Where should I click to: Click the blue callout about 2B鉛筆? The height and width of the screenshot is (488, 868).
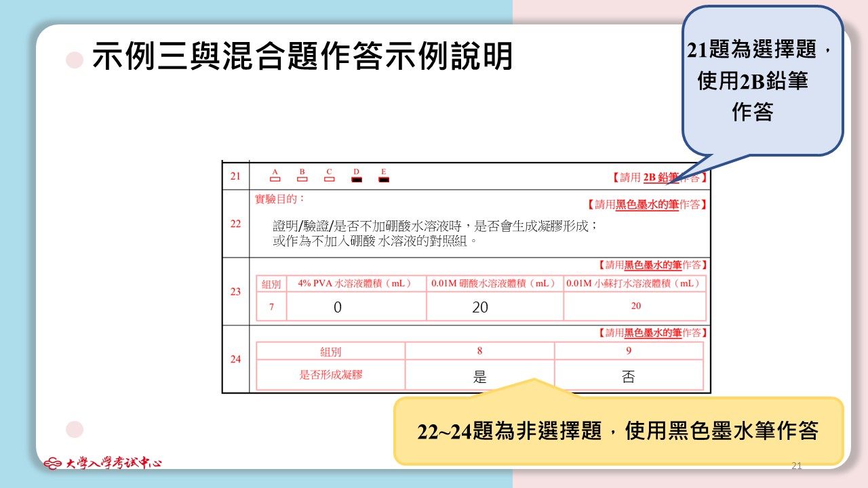tap(762, 81)
